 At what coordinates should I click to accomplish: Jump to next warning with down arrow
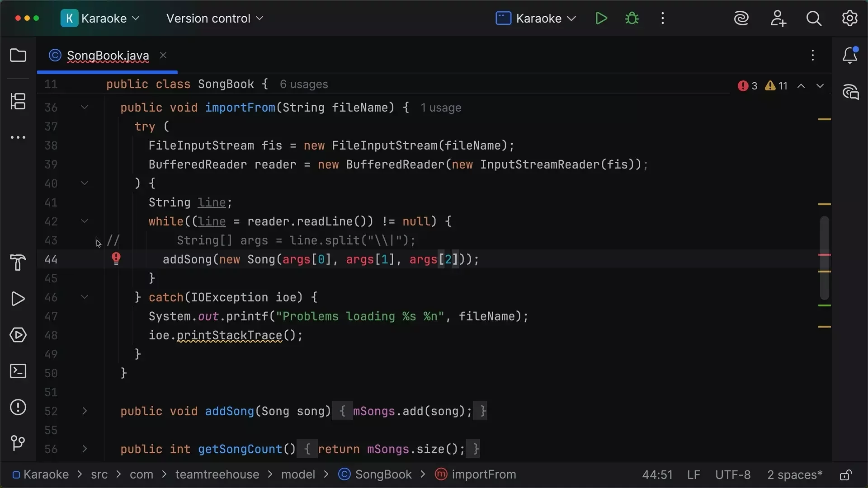click(820, 86)
